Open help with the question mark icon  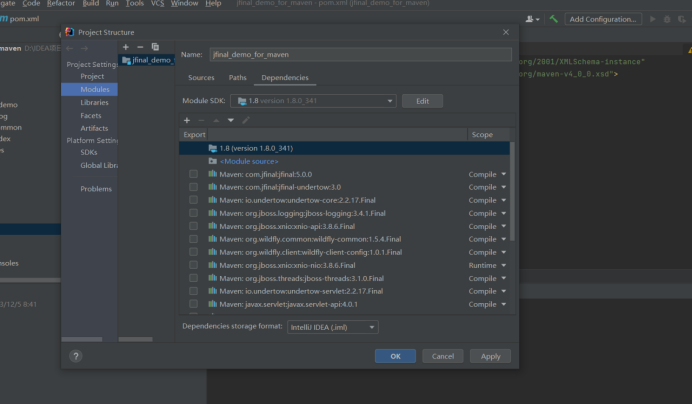tap(75, 356)
